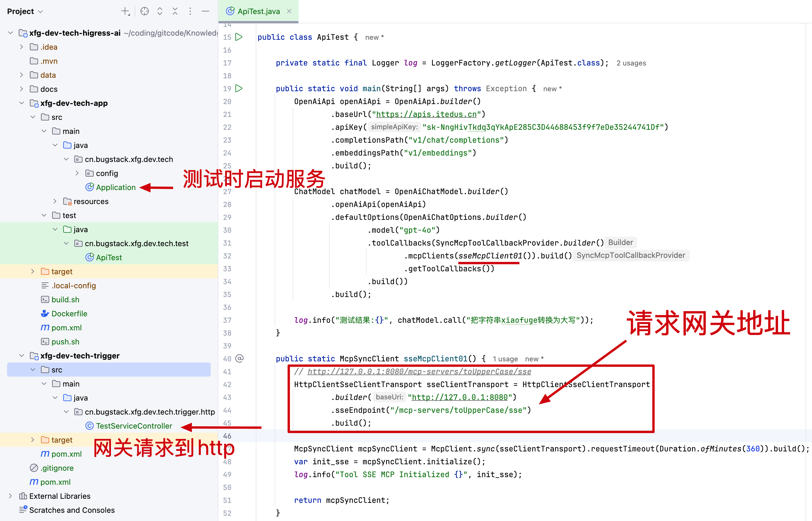Select the Dockerfile in project tree
This screenshot has height=521, width=812.
click(69, 314)
